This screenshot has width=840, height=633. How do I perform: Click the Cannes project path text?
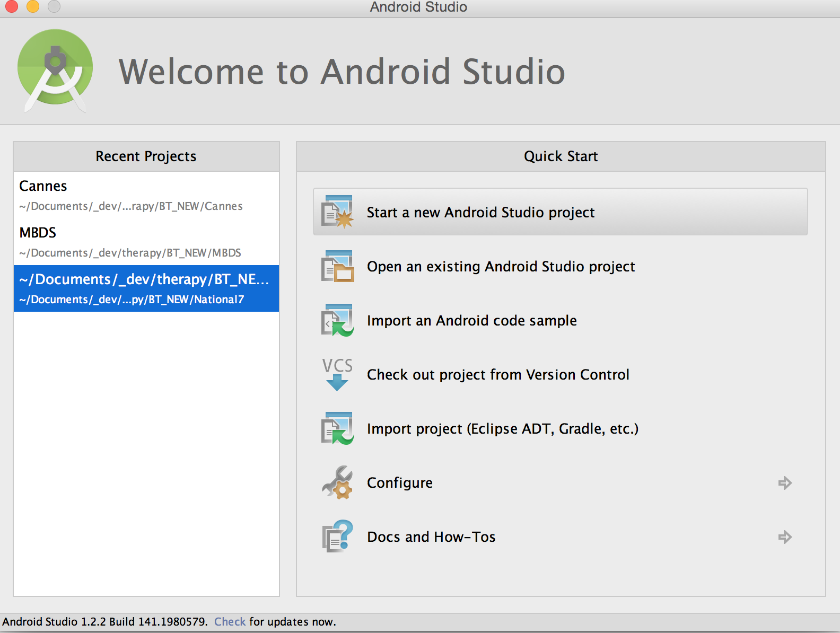coord(131,206)
